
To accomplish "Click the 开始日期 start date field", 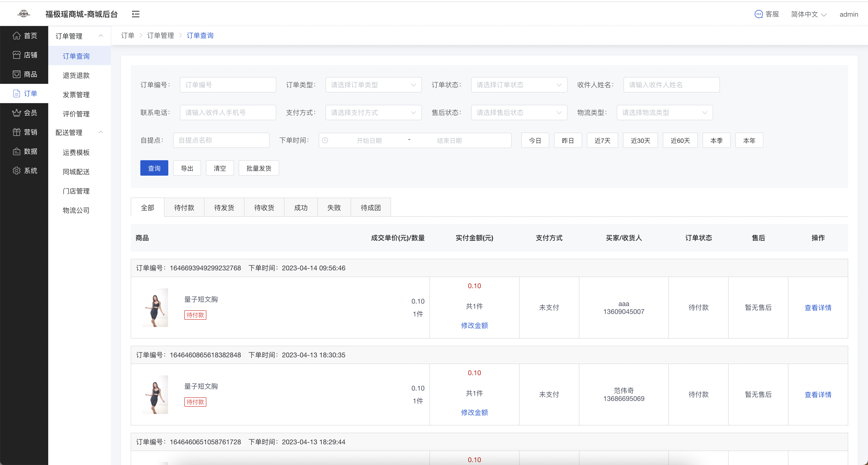I will point(369,140).
